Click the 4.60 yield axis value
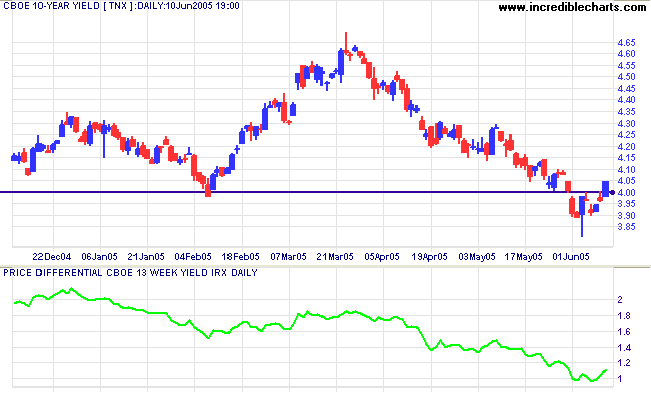The width and height of the screenshot is (651, 395). click(x=626, y=54)
